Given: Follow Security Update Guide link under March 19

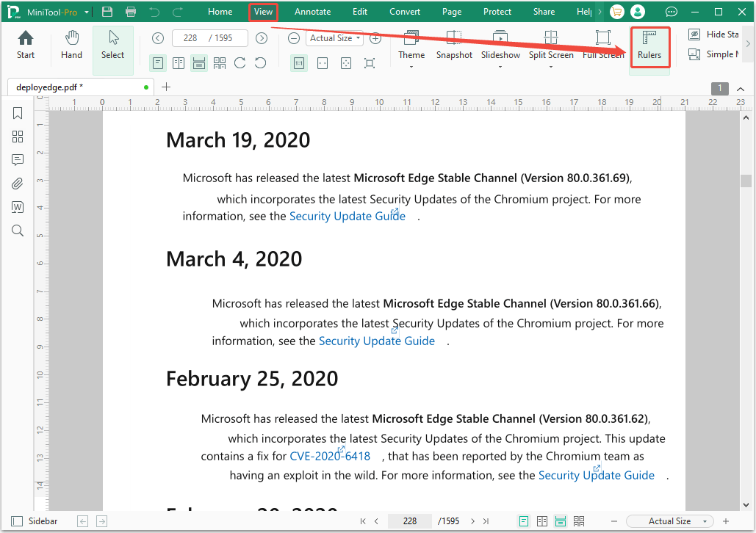Looking at the screenshot, I should [347, 217].
